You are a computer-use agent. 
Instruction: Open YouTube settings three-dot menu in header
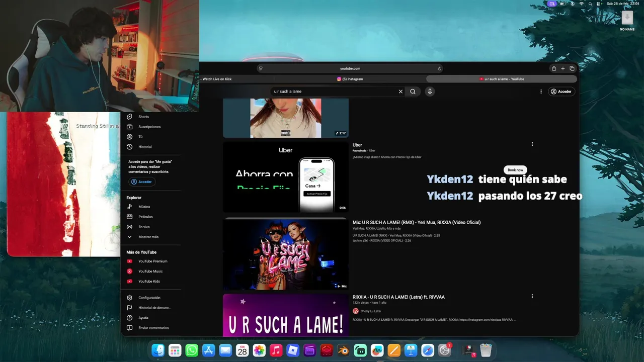pos(541,92)
